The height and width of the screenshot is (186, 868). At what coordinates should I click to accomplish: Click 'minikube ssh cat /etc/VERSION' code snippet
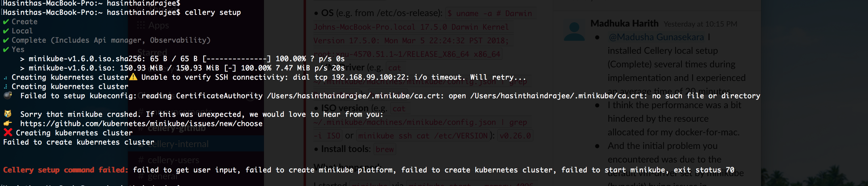423,136
